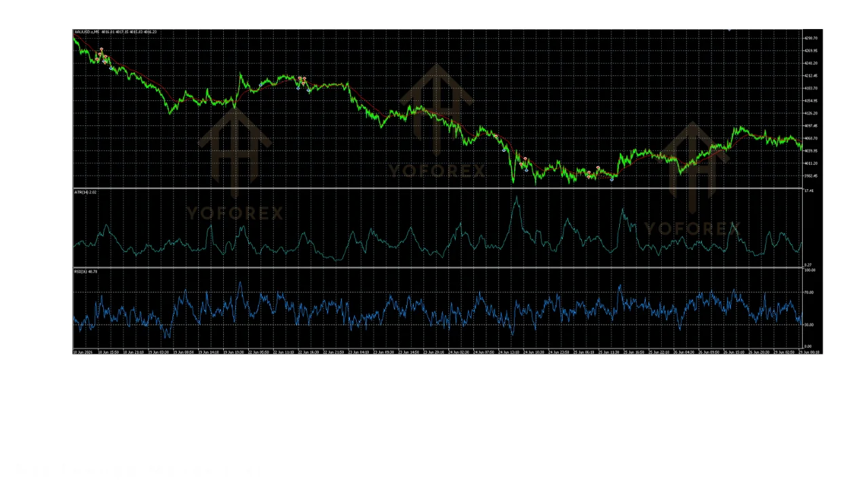Click price level 4154.95 on the axis
Screen dimensions: 868x488
pyautogui.click(x=810, y=101)
